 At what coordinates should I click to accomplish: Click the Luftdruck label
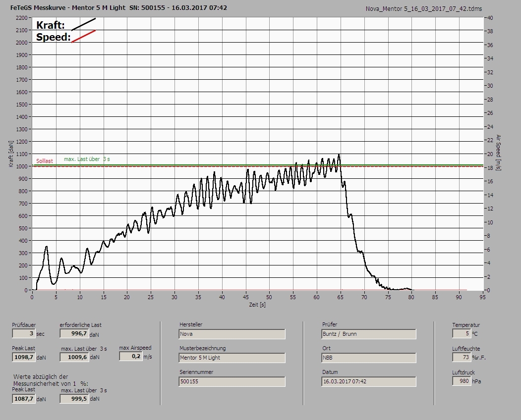[463, 372]
